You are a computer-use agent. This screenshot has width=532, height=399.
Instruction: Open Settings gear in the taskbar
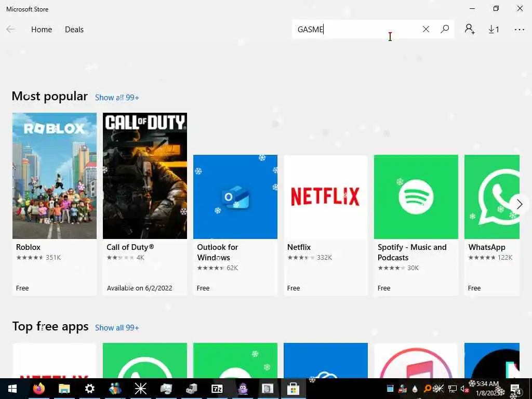pyautogui.click(x=89, y=389)
